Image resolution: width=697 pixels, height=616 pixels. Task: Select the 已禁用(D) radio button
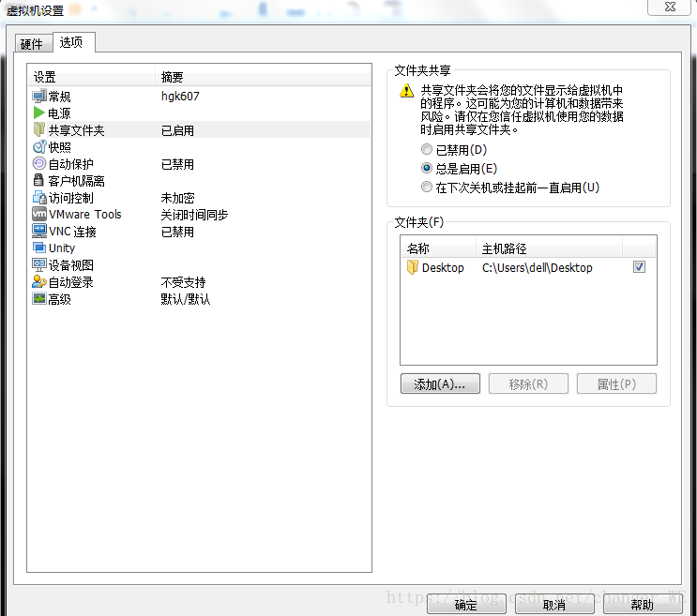(426, 149)
